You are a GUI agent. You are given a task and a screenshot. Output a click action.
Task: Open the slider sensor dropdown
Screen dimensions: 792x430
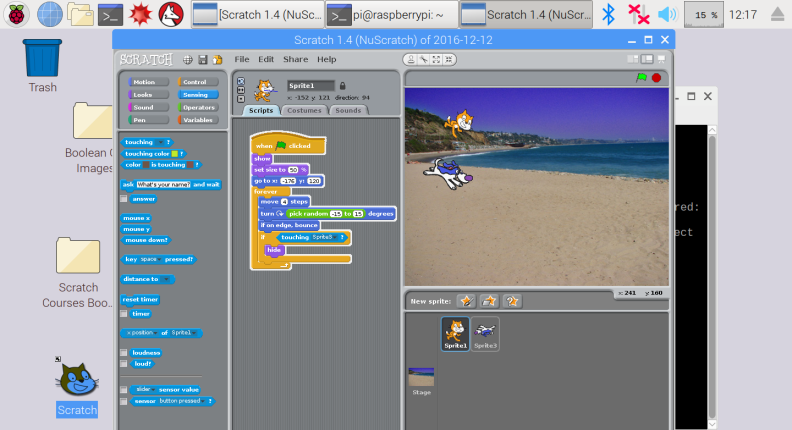pos(145,390)
